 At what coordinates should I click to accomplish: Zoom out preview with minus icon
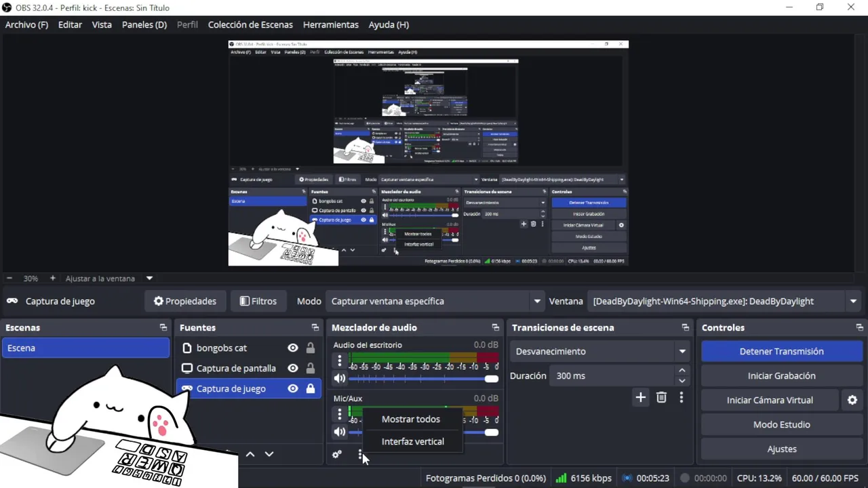pos(9,278)
